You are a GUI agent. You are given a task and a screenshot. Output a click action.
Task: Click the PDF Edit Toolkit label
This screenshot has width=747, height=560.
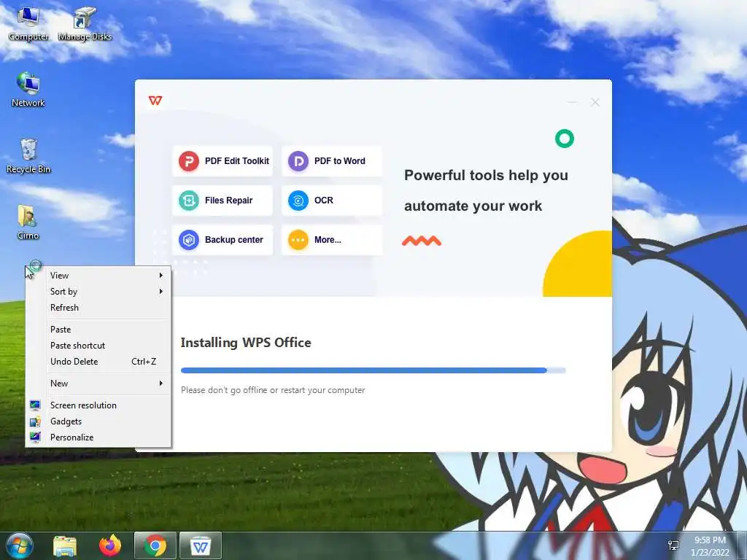[237, 161]
